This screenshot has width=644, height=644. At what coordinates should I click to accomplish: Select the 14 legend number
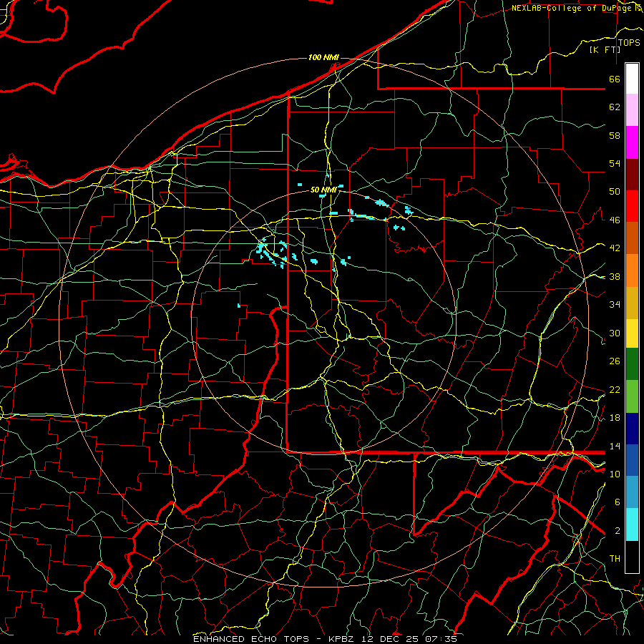(x=615, y=446)
